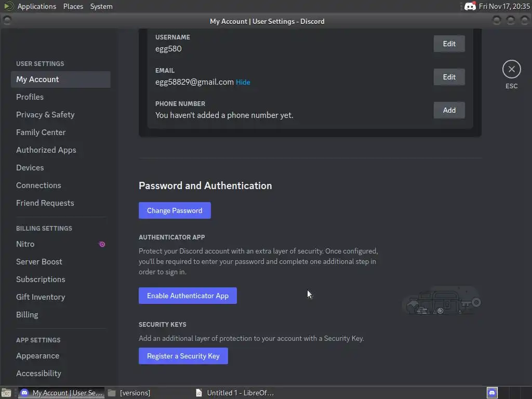This screenshot has width=532, height=399.
Task: Open the Applications menu
Action: [37, 6]
